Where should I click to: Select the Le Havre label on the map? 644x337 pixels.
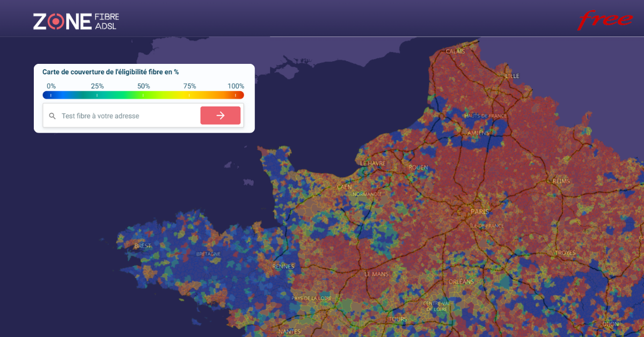tap(373, 163)
